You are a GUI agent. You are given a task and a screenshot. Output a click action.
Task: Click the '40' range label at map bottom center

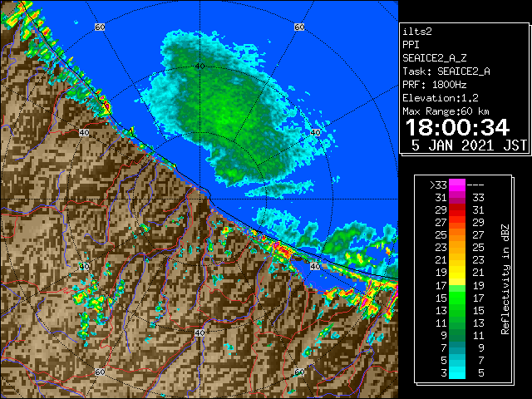point(199,332)
